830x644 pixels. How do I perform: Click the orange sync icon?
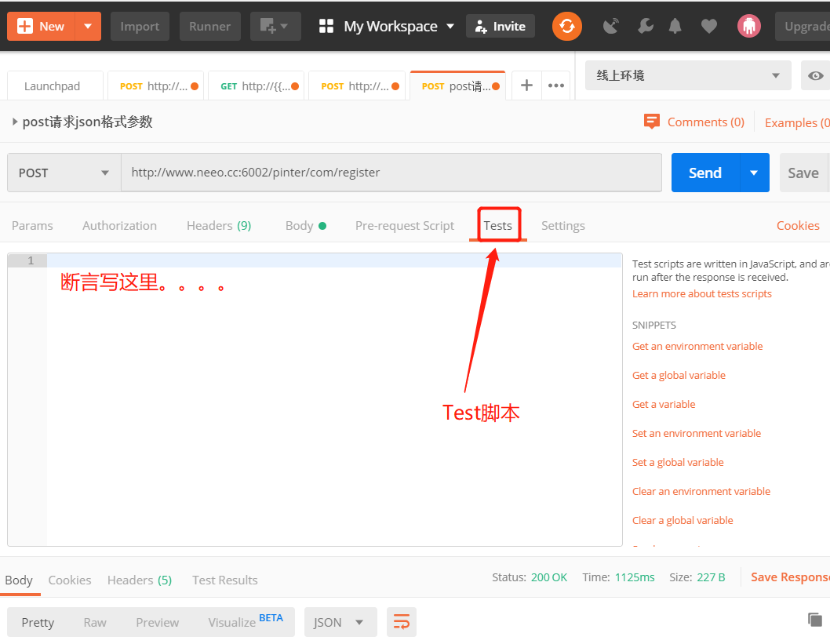click(567, 26)
